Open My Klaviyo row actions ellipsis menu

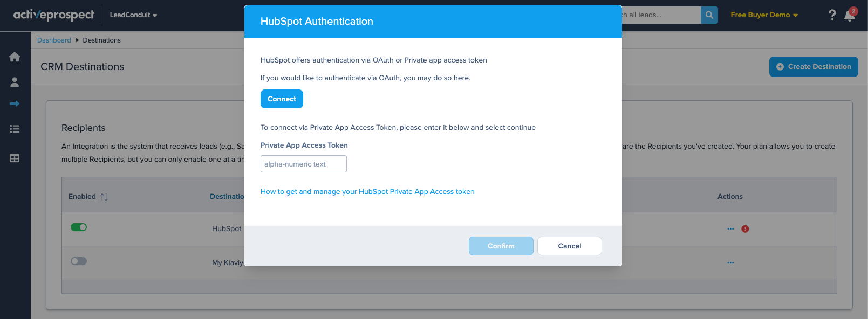pos(730,263)
